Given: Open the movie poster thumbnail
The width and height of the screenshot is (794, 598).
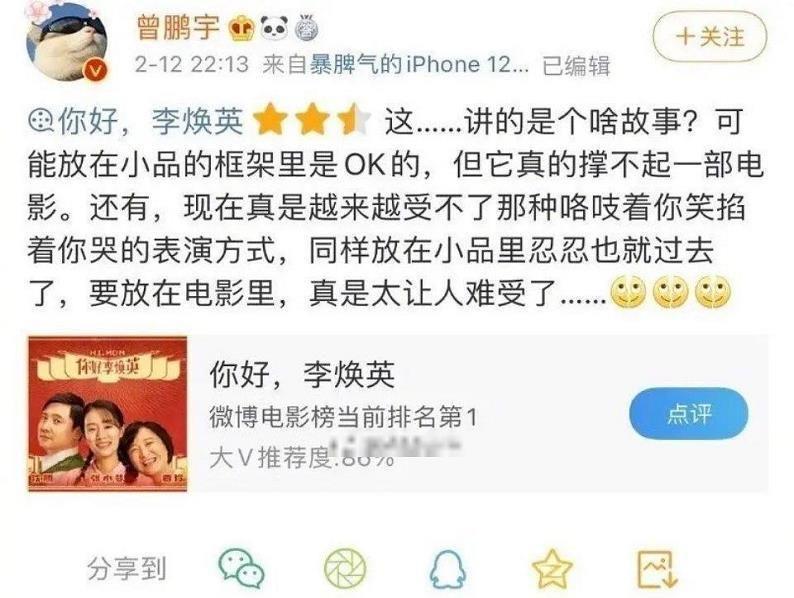Looking at the screenshot, I should click(107, 413).
